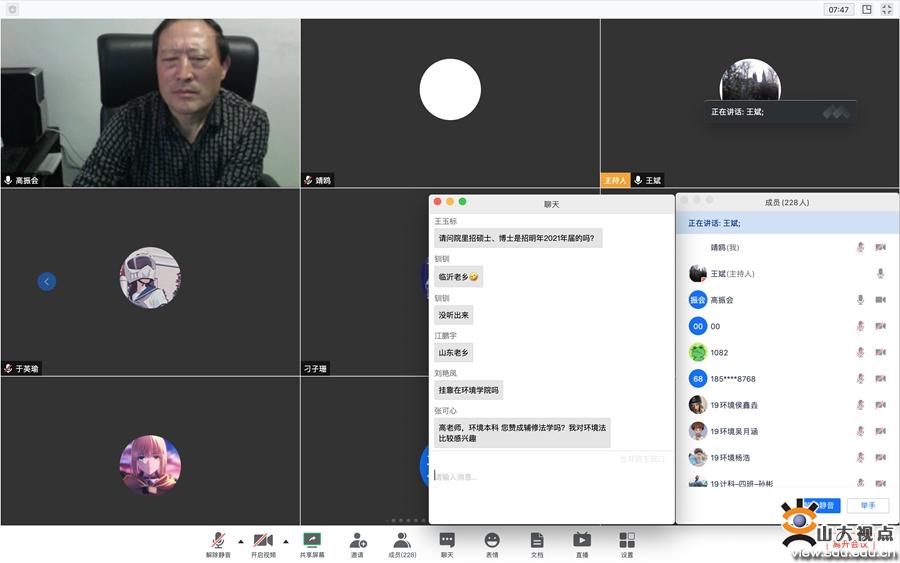Screen dimensions: 900x563
Task: Toggle the 成员(228) members panel
Action: coord(402,540)
